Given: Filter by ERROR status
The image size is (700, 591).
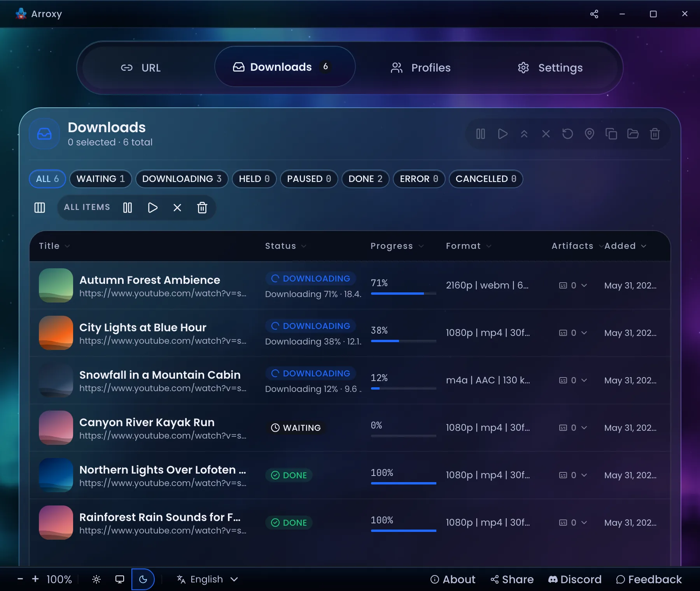Looking at the screenshot, I should point(419,179).
